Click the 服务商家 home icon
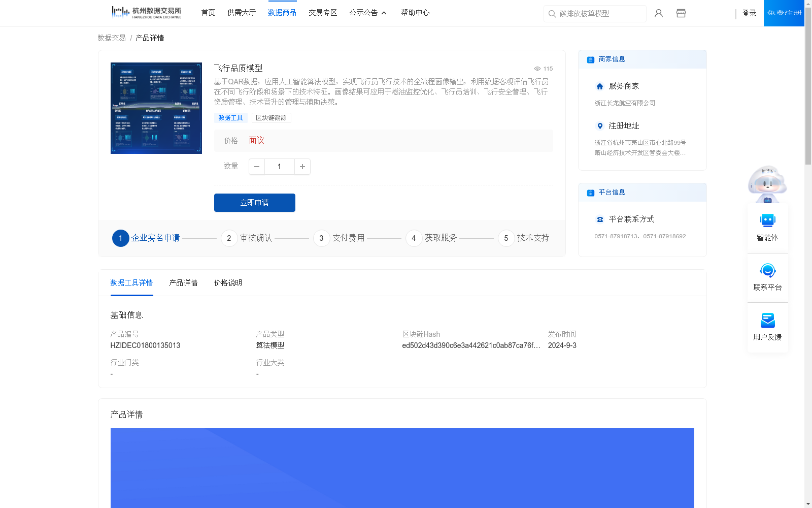The width and height of the screenshot is (812, 508). [600, 86]
